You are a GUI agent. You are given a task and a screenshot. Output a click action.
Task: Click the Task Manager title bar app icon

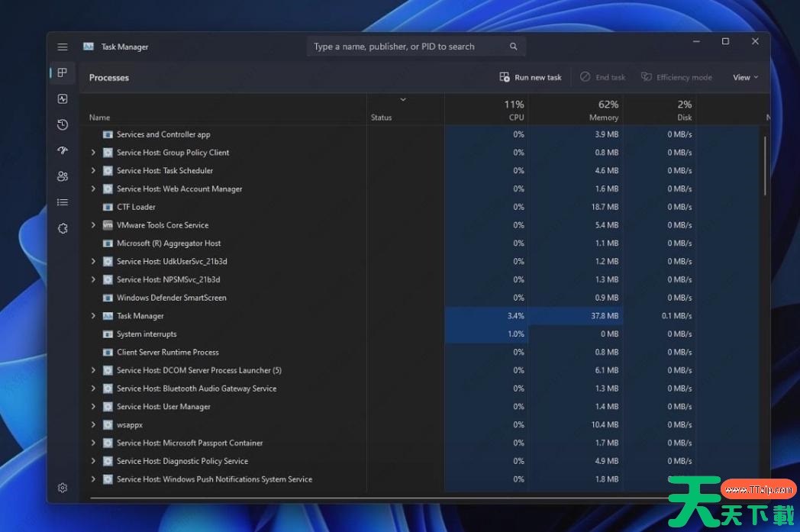[x=89, y=47]
